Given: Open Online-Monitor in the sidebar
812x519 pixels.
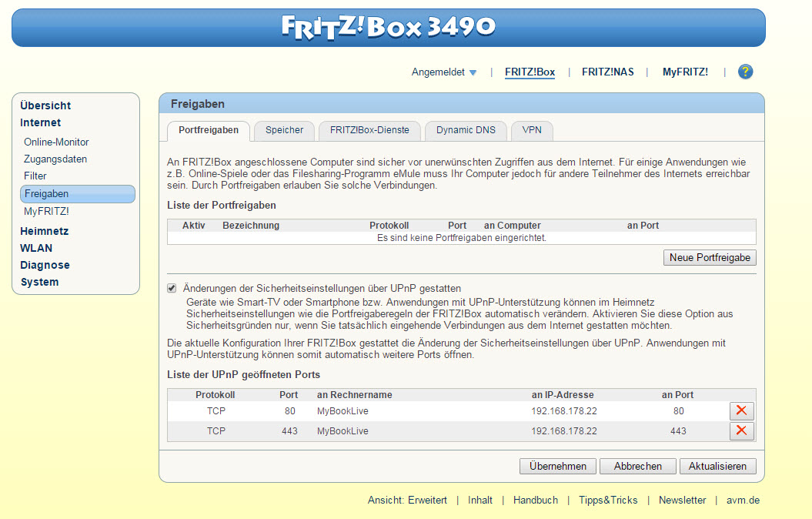Looking at the screenshot, I should click(x=56, y=142).
